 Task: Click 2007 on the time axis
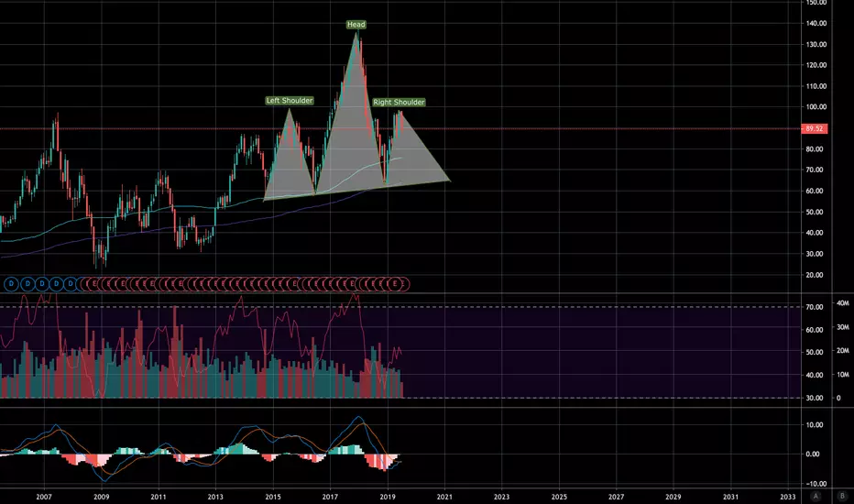44,497
